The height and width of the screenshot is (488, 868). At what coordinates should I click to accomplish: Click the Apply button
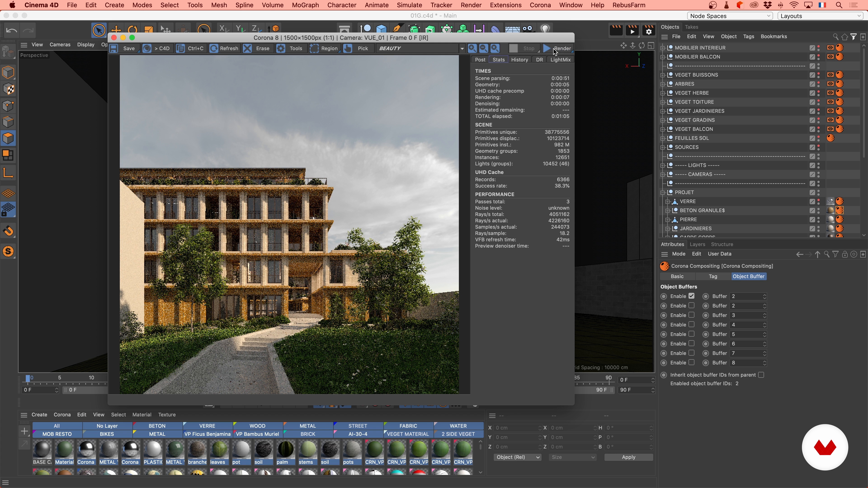[x=628, y=457]
